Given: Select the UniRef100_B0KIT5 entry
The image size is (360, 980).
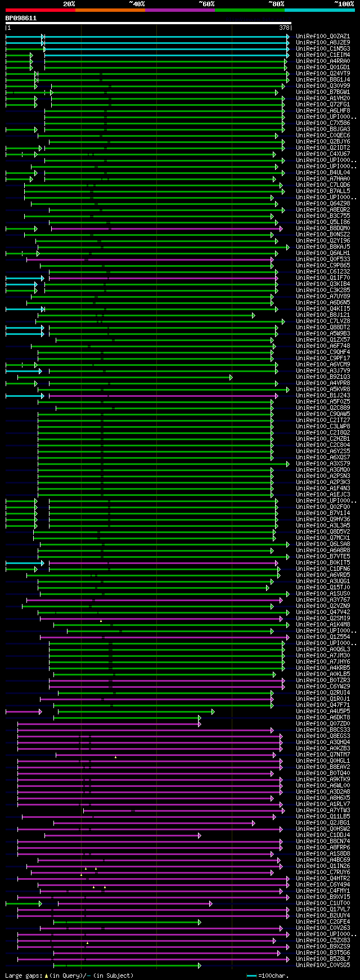Looking at the screenshot, I should coord(323,562).
